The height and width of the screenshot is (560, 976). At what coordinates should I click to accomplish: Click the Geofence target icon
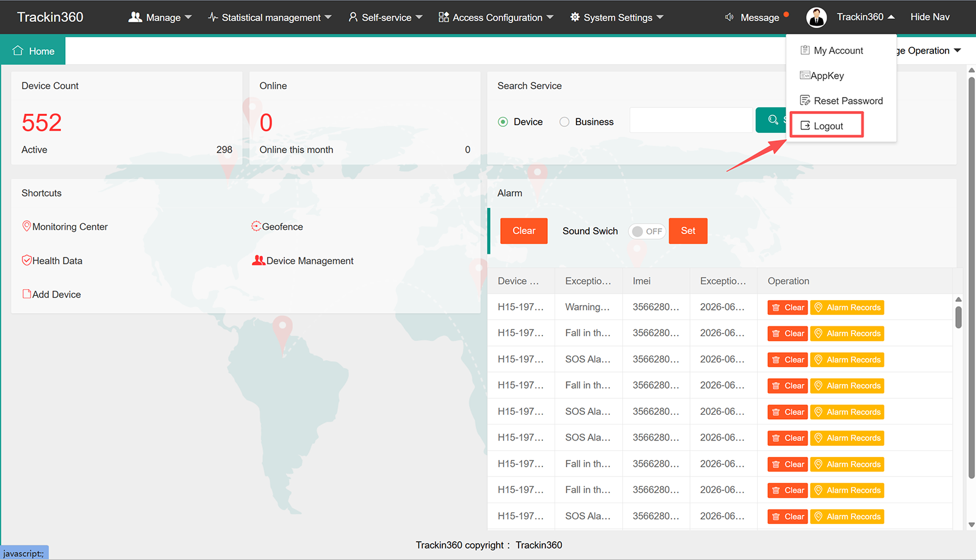[x=256, y=226]
